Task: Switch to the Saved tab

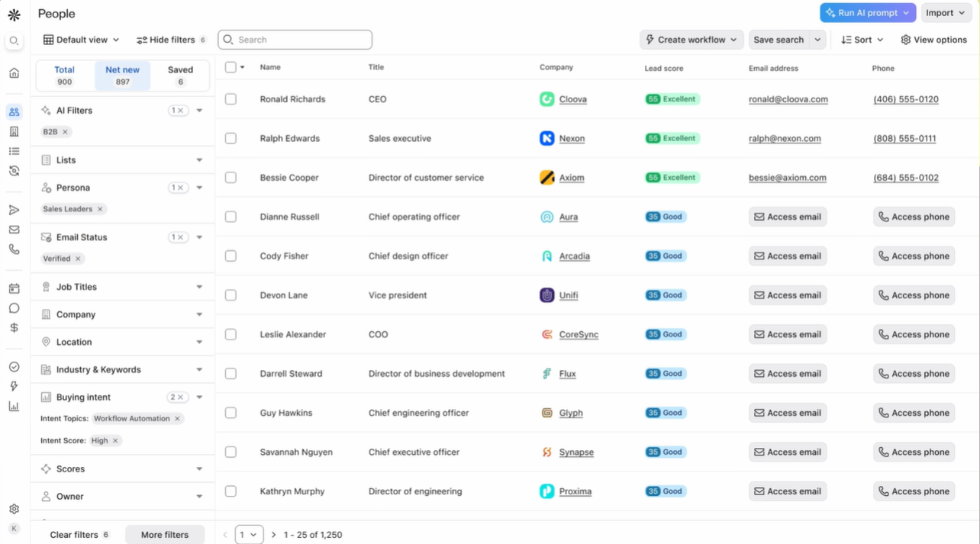Action: tap(180, 75)
